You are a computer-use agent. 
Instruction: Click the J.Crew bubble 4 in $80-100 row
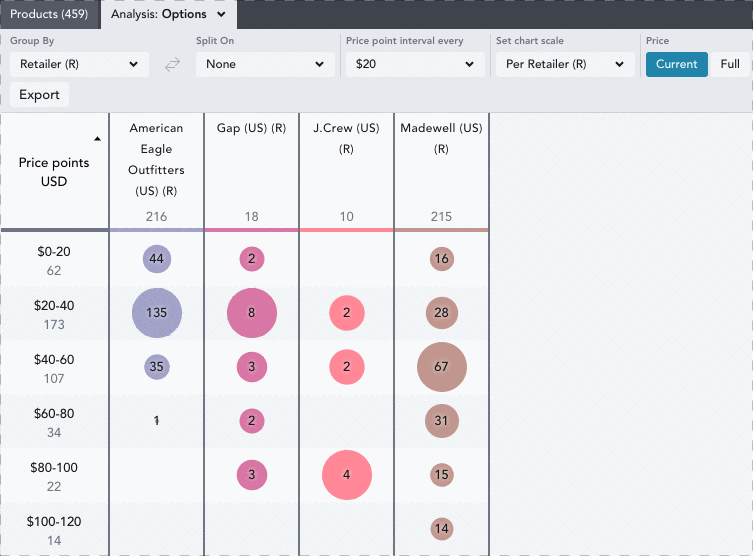click(347, 475)
